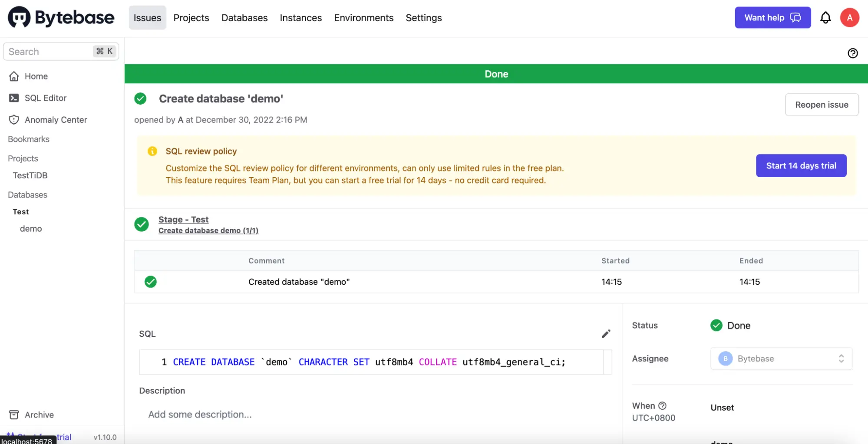
Task: Open the Assignee Bytebase dropdown
Action: point(782,358)
